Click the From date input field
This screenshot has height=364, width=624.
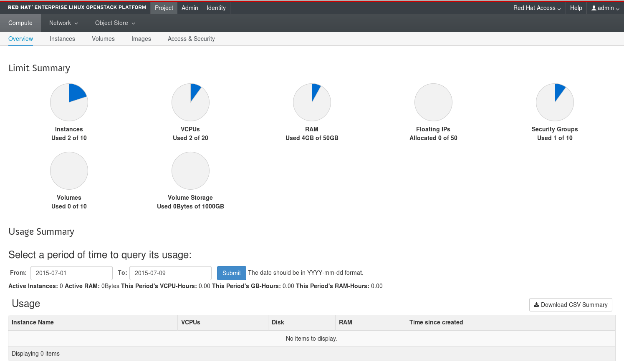pyautogui.click(x=71, y=273)
